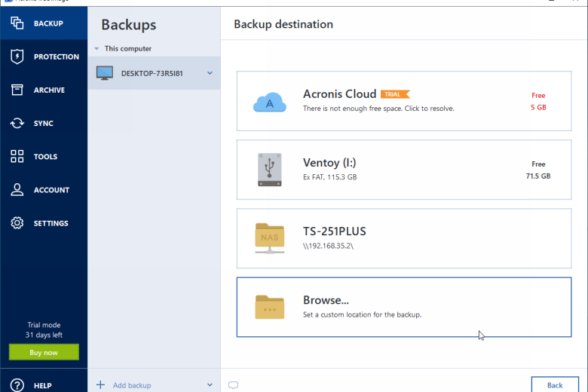The width and height of the screenshot is (588, 392).
Task: Click the Help question mark icon
Action: pos(17,385)
